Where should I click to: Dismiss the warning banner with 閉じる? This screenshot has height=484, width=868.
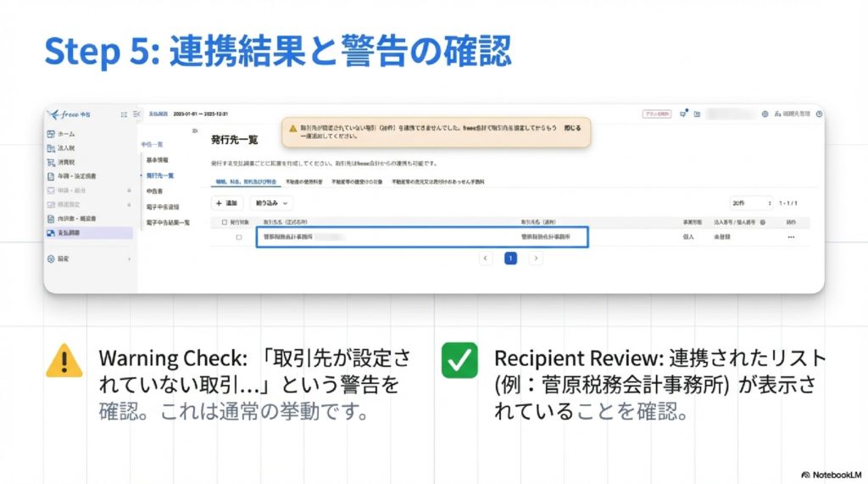pos(573,128)
